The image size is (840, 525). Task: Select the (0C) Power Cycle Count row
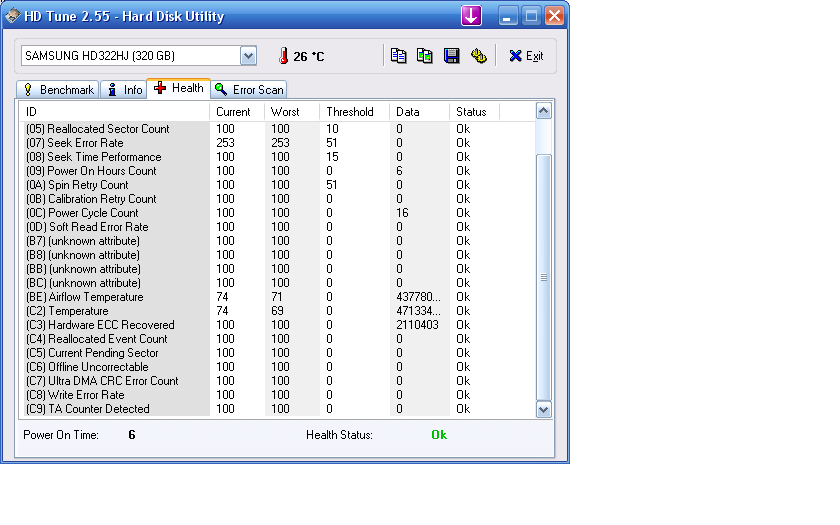coord(278,213)
